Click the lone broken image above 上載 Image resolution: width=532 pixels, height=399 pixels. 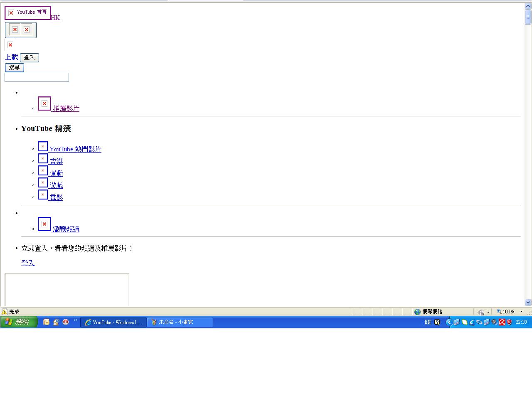(x=10, y=45)
